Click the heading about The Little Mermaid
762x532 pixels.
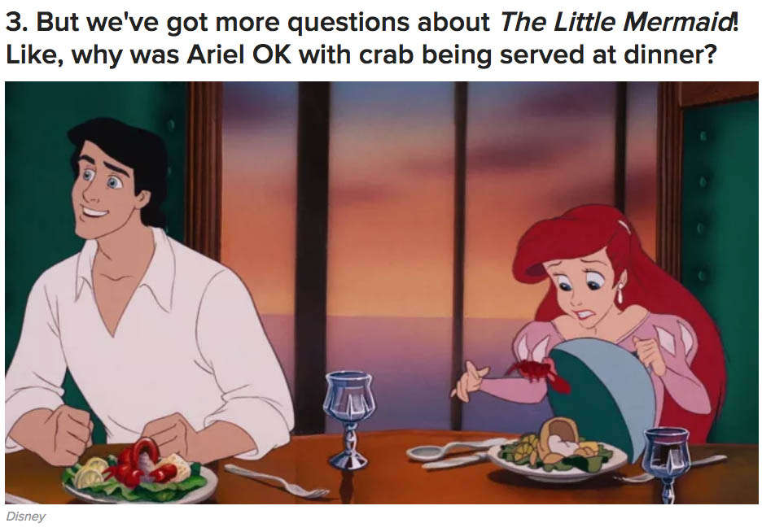pos(372,38)
